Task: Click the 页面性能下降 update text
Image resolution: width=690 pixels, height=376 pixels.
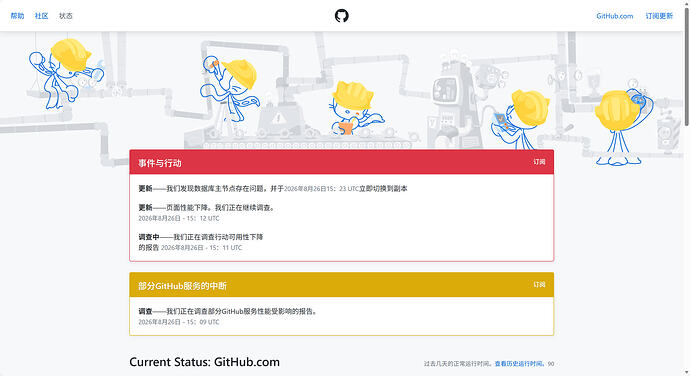Action: 208,207
